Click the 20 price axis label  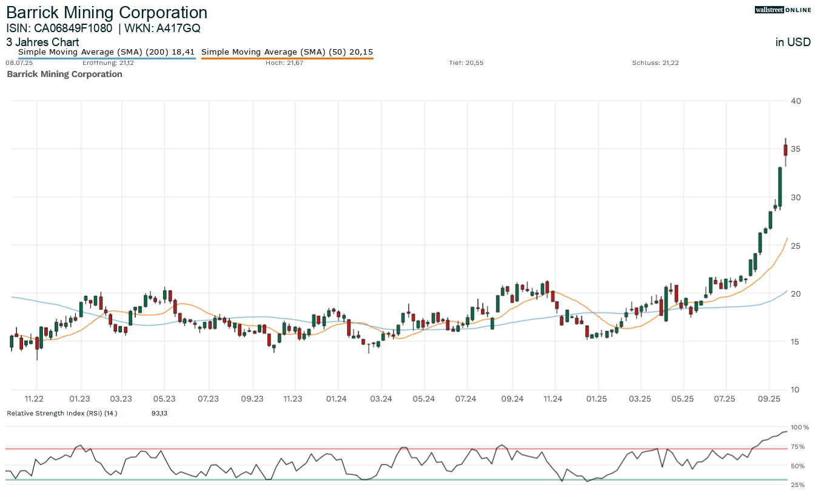tap(796, 294)
